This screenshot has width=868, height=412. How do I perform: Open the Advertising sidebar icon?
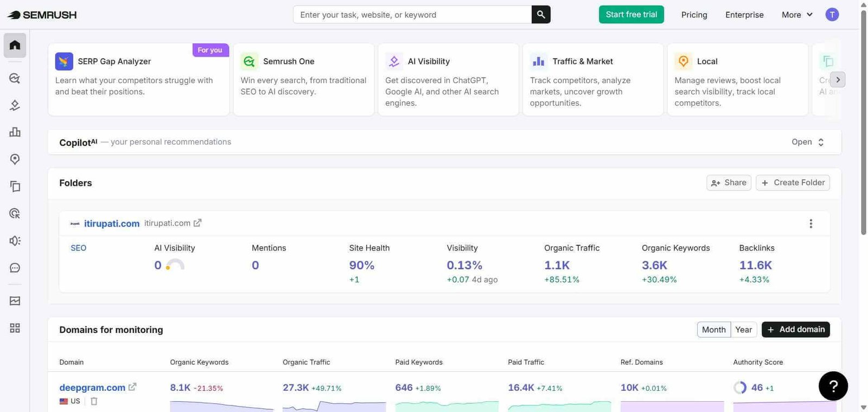(15, 214)
